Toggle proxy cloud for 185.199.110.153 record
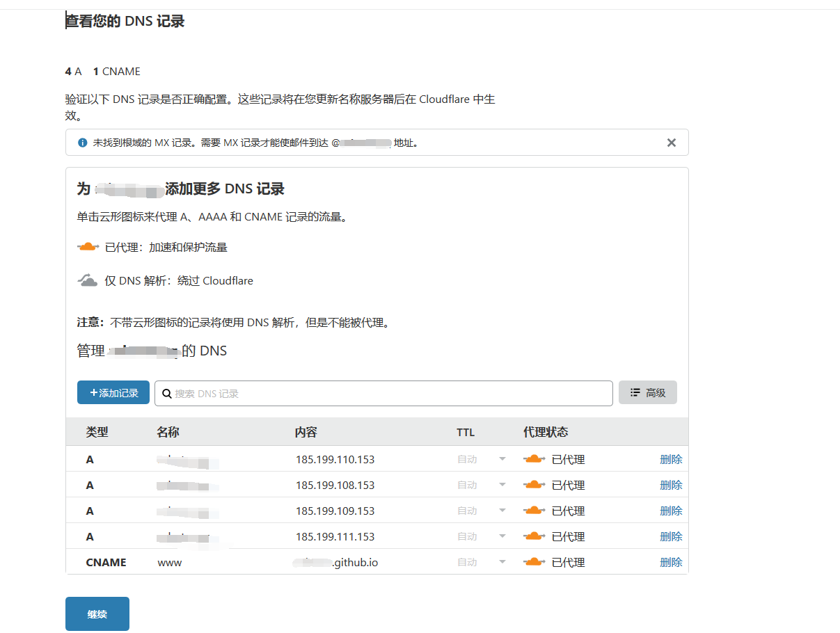The image size is (840, 633). click(534, 459)
